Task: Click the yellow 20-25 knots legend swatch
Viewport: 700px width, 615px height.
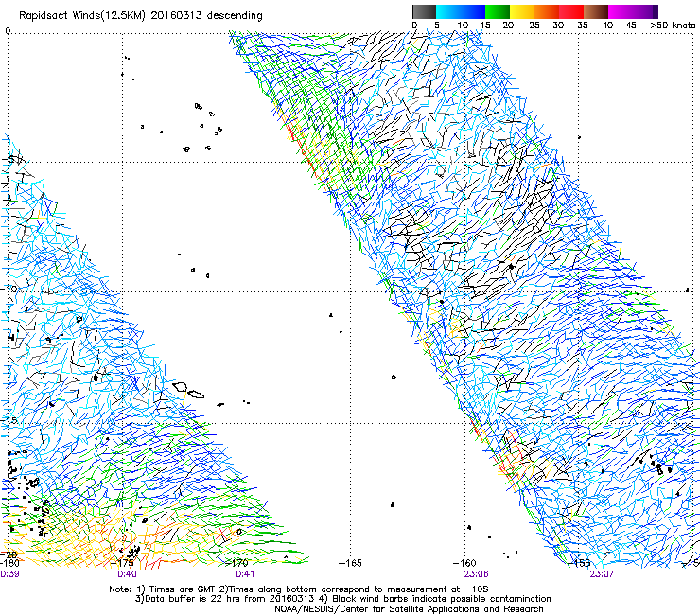Action: [x=522, y=11]
